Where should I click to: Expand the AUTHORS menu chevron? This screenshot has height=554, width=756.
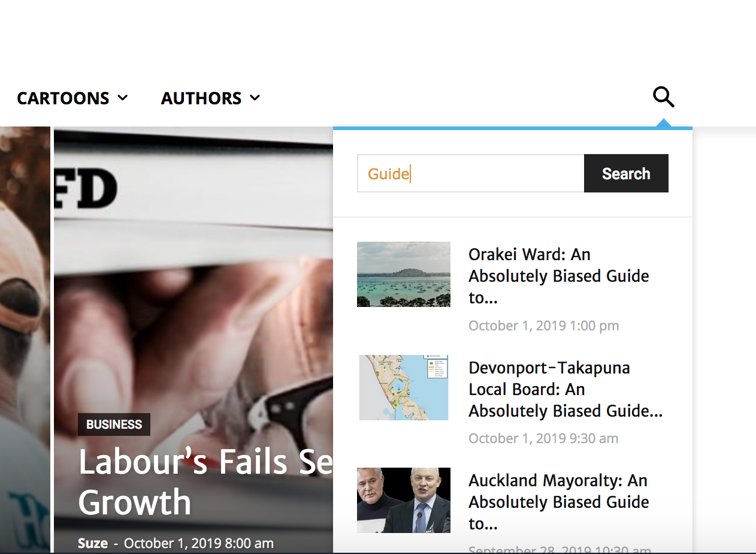255,98
